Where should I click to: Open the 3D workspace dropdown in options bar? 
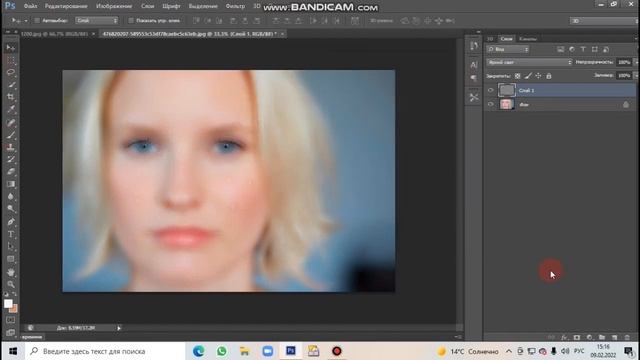click(x=604, y=21)
